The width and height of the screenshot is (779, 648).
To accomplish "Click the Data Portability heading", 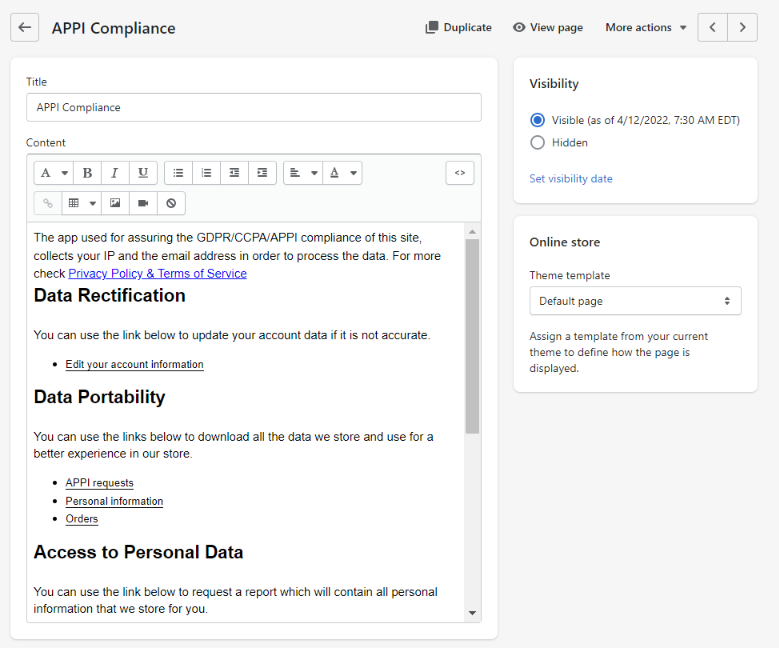I will coord(99,397).
